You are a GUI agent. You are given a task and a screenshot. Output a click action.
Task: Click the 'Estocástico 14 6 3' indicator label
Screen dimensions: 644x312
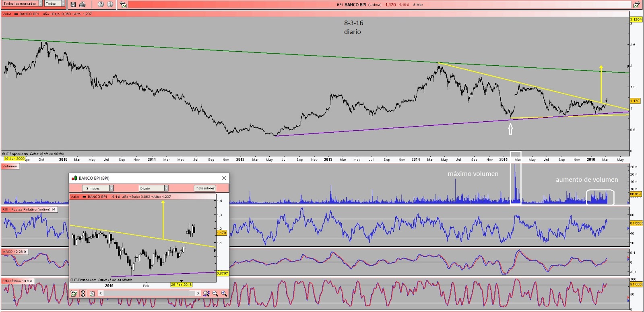click(x=18, y=281)
